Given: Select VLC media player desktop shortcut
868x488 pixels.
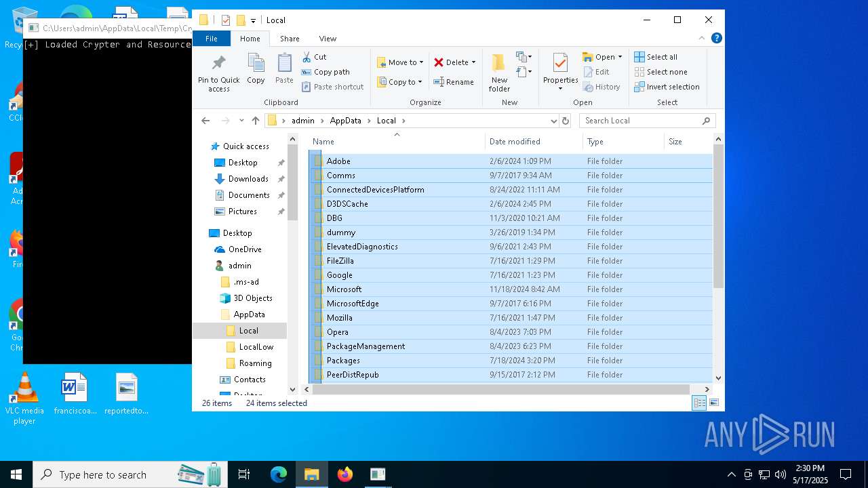Looking at the screenshot, I should tap(24, 399).
